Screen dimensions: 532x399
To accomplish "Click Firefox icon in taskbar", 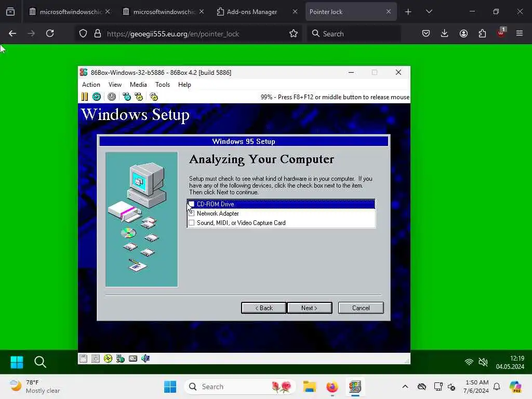I will tap(332, 387).
